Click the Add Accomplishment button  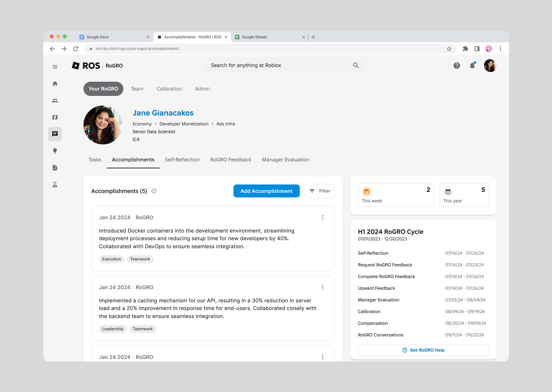[x=266, y=191]
